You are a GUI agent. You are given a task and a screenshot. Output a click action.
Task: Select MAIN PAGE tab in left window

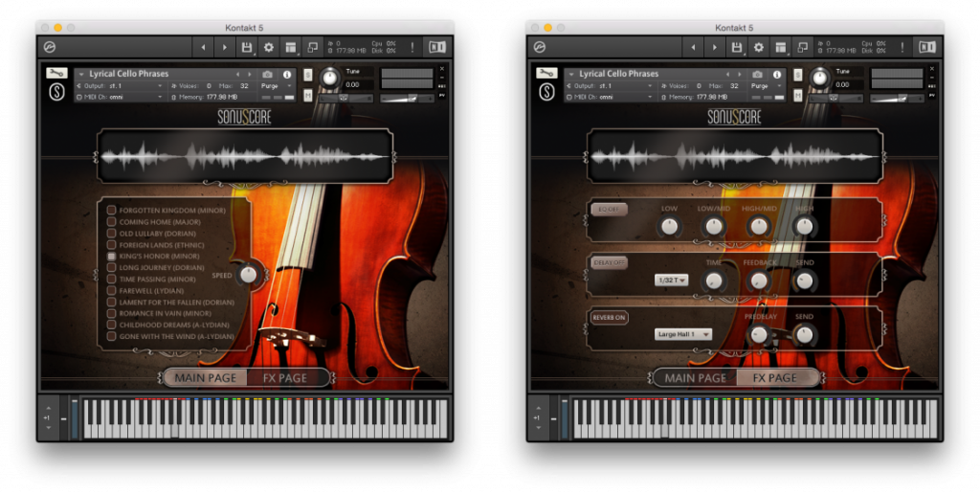coord(206,378)
